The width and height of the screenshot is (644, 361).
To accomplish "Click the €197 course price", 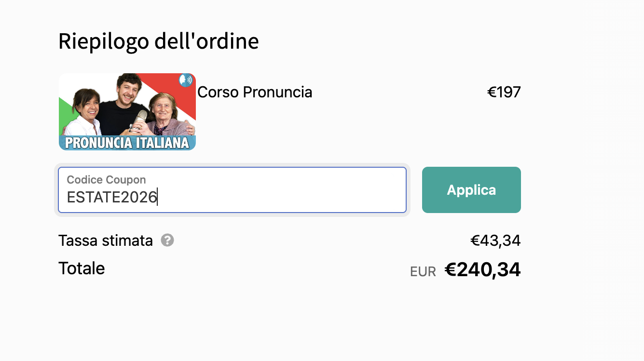I will click(x=504, y=92).
